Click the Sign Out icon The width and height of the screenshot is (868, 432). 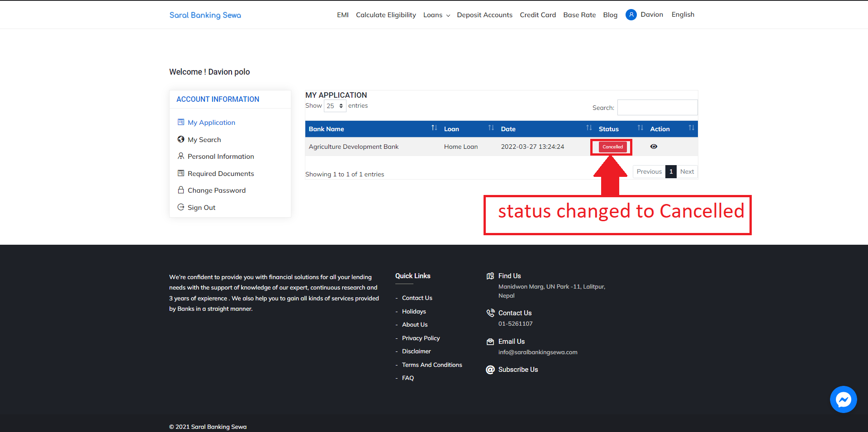pos(181,207)
